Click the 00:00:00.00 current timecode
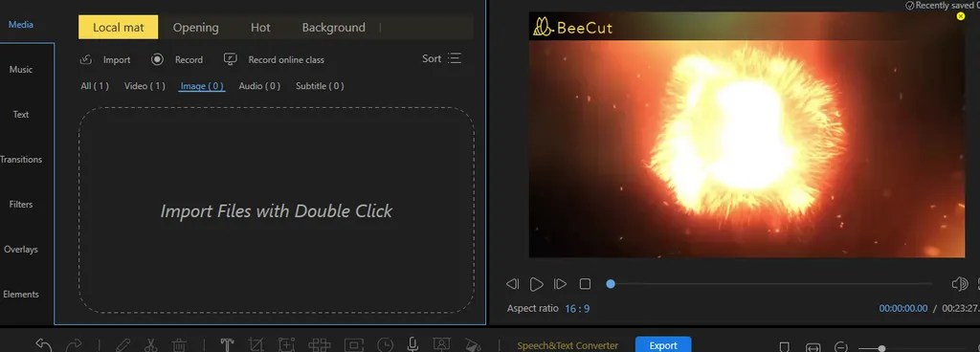 [x=903, y=308]
